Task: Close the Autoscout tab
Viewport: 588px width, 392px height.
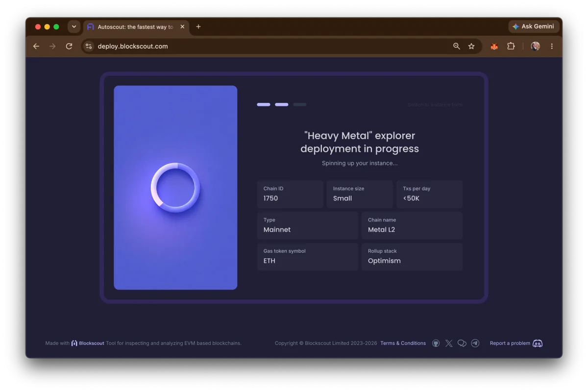Action: 182,27
